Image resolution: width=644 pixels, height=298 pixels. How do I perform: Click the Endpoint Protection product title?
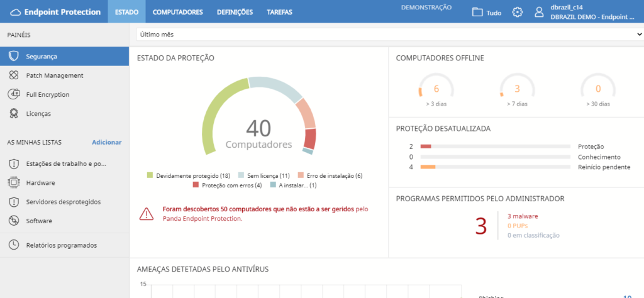(62, 12)
